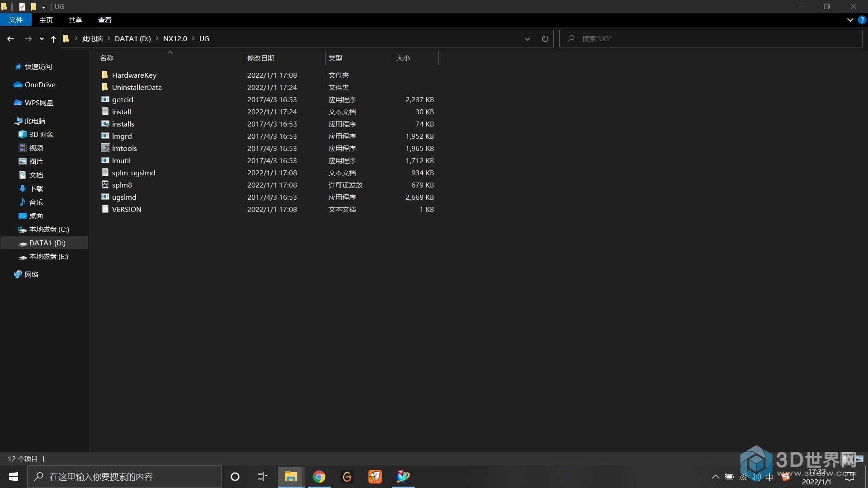Image resolution: width=868 pixels, height=488 pixels.
Task: Select the getcid application icon
Action: (x=105, y=99)
